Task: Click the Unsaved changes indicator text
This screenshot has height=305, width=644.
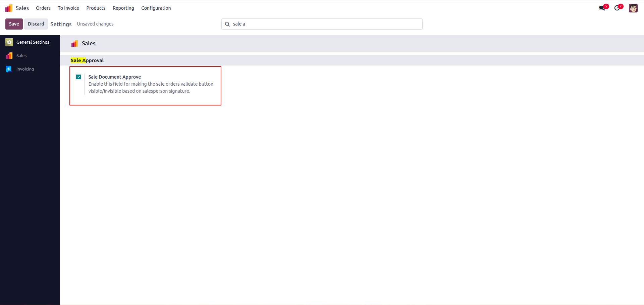Action: [95, 24]
